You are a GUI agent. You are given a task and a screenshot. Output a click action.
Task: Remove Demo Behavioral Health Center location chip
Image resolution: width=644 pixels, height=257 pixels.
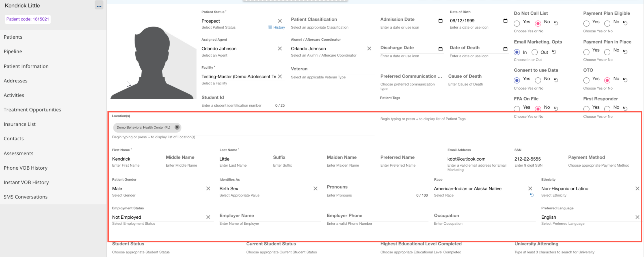[177, 127]
